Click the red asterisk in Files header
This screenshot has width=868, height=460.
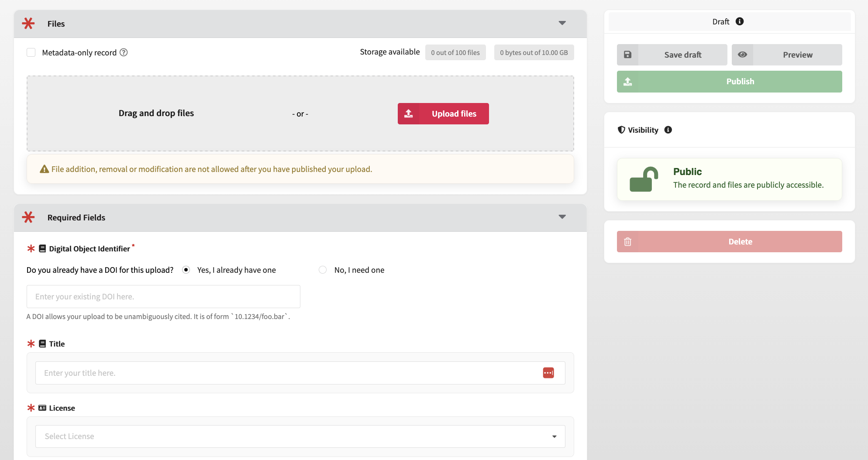pyautogui.click(x=28, y=23)
